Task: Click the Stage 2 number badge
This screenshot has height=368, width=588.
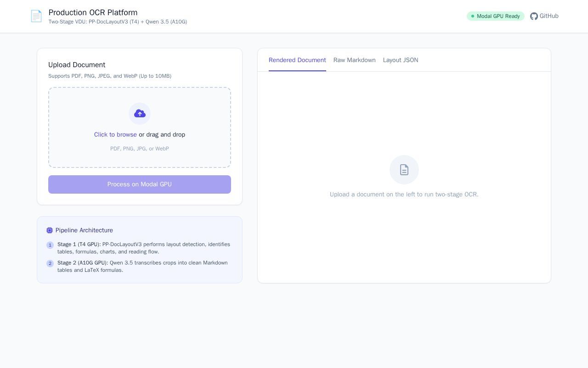Action: click(50, 264)
